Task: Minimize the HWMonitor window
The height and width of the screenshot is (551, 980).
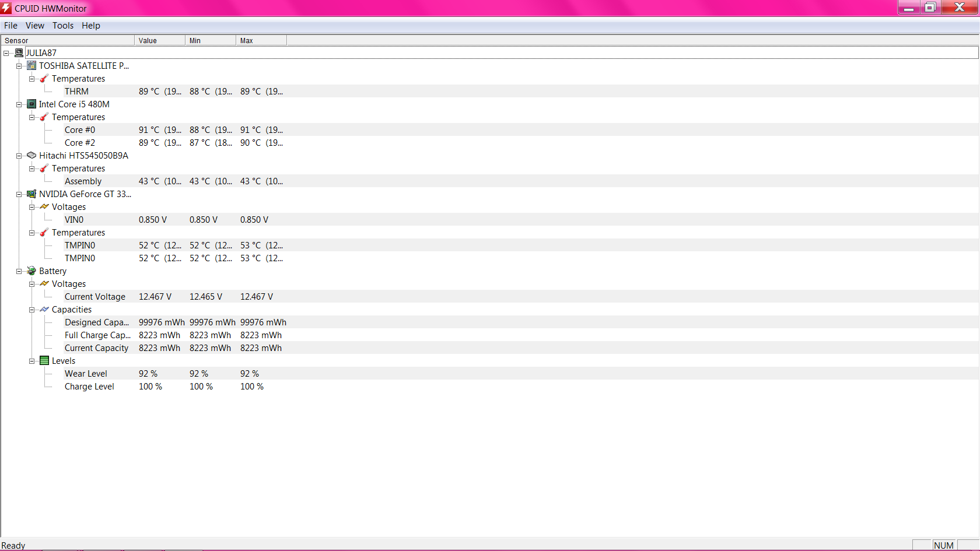Action: (x=909, y=8)
